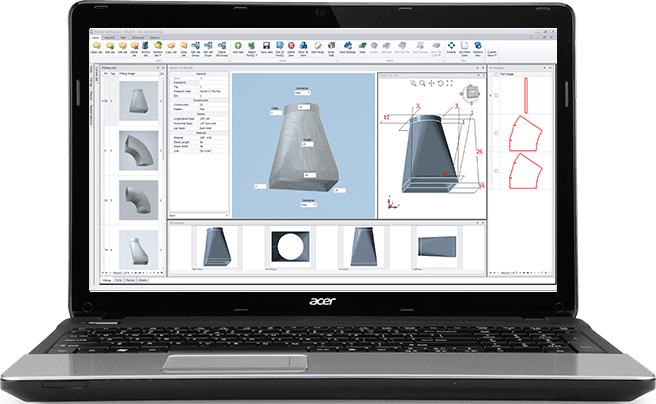
Task: Check the box beside the straight strip part
Action: tap(497, 96)
